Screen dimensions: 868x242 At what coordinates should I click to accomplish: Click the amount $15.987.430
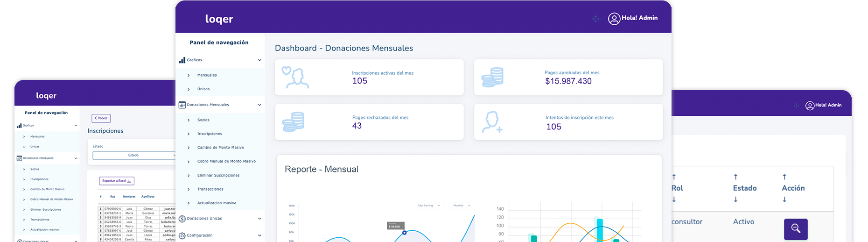[568, 81]
